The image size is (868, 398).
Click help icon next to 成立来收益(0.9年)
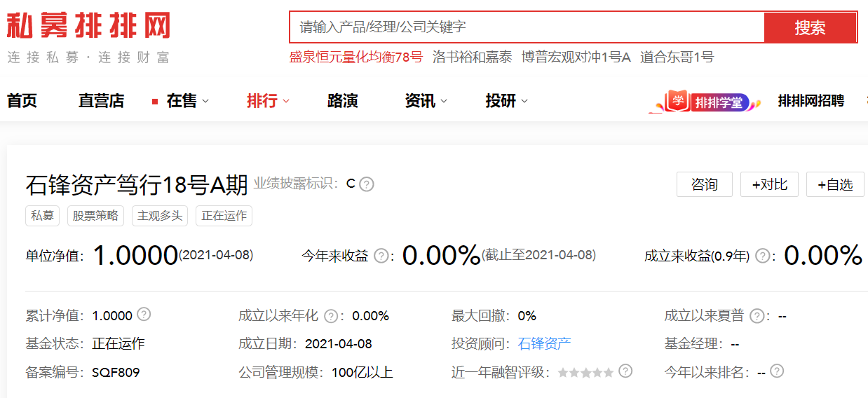click(x=762, y=256)
